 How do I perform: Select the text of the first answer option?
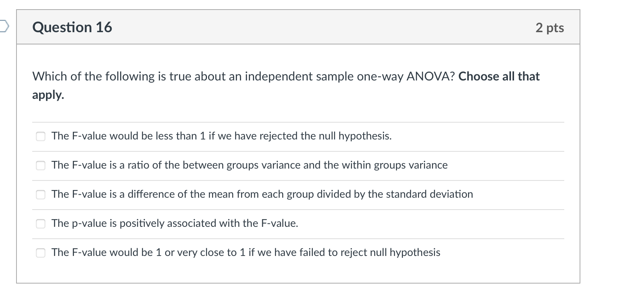[221, 136]
